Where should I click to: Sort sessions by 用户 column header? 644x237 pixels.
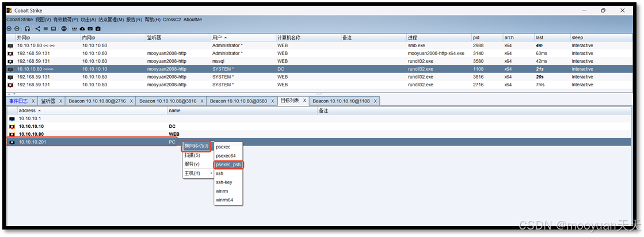[243, 38]
